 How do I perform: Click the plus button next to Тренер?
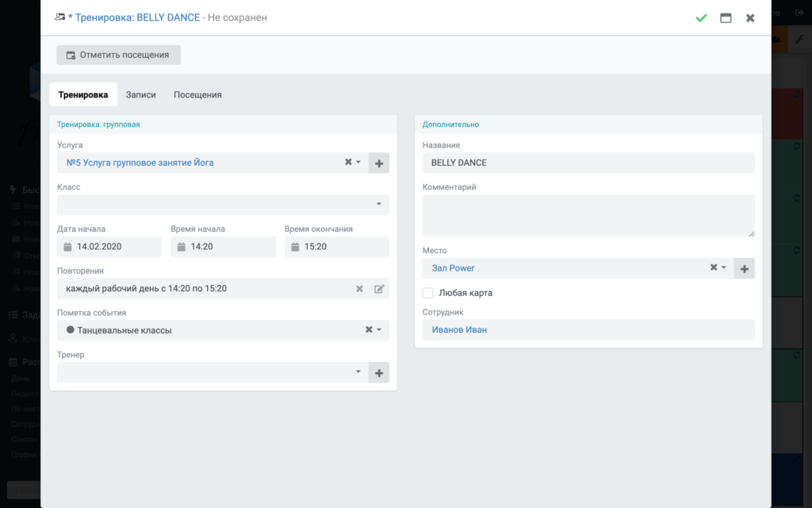(379, 373)
